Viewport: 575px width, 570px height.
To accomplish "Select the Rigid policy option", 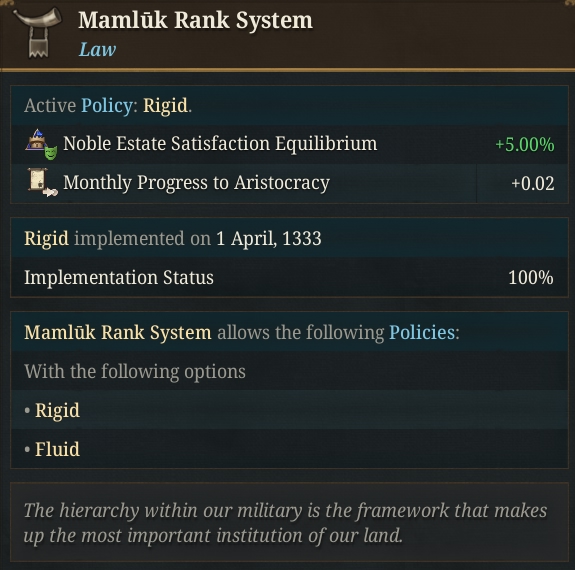I will coord(57,410).
